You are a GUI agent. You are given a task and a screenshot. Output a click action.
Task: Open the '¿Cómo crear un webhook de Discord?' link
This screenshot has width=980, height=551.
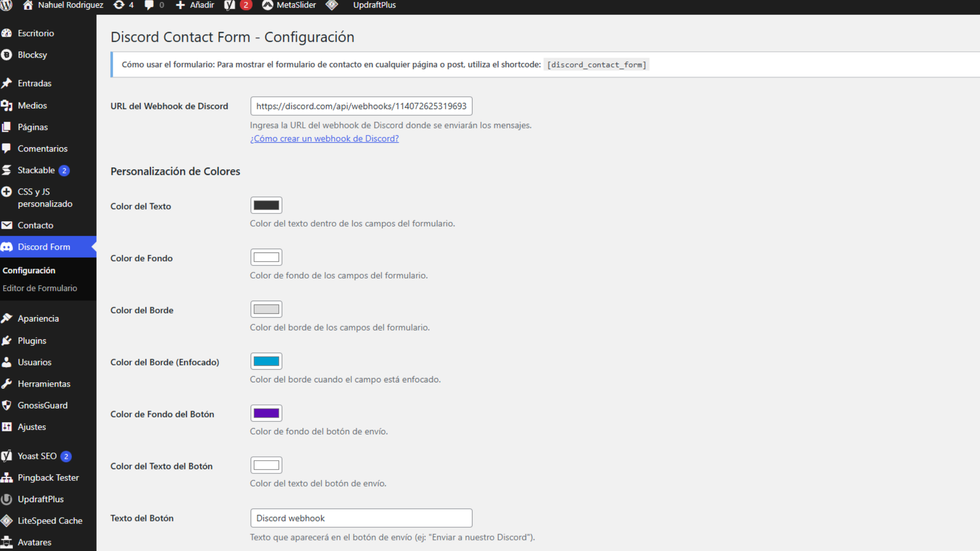324,139
